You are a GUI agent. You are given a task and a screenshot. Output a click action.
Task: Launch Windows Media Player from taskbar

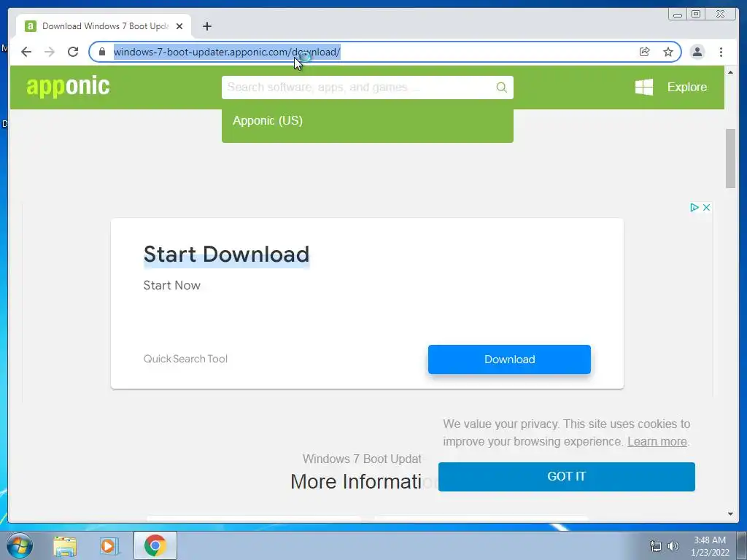click(x=109, y=545)
